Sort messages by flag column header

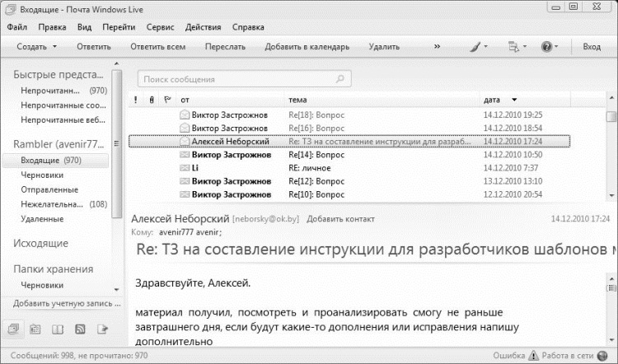167,100
